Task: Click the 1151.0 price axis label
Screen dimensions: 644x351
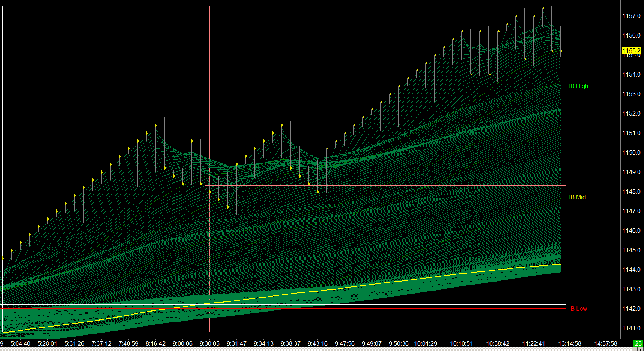Action: point(631,133)
